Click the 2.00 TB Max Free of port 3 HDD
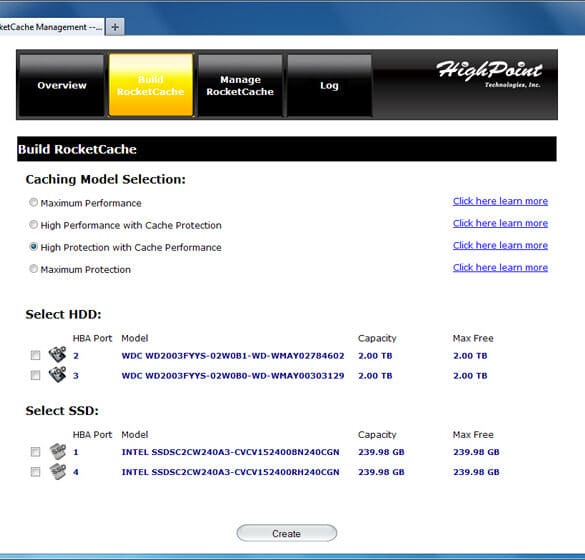Image resolution: width=585 pixels, height=560 pixels. (x=470, y=376)
